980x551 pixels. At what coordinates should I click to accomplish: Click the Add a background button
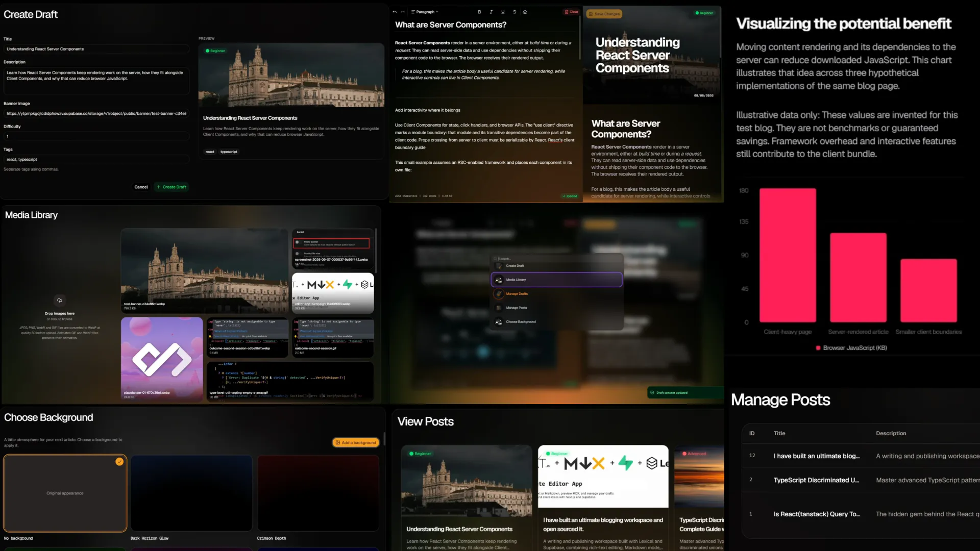[x=356, y=442]
